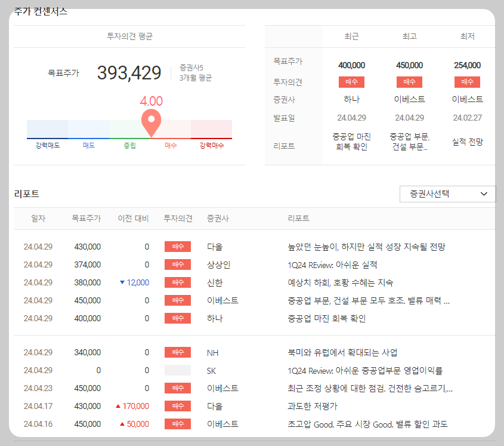Viewport: 504px width, 446px height.
Task: Click the 강력매도 rating segment
Action: coord(47,130)
